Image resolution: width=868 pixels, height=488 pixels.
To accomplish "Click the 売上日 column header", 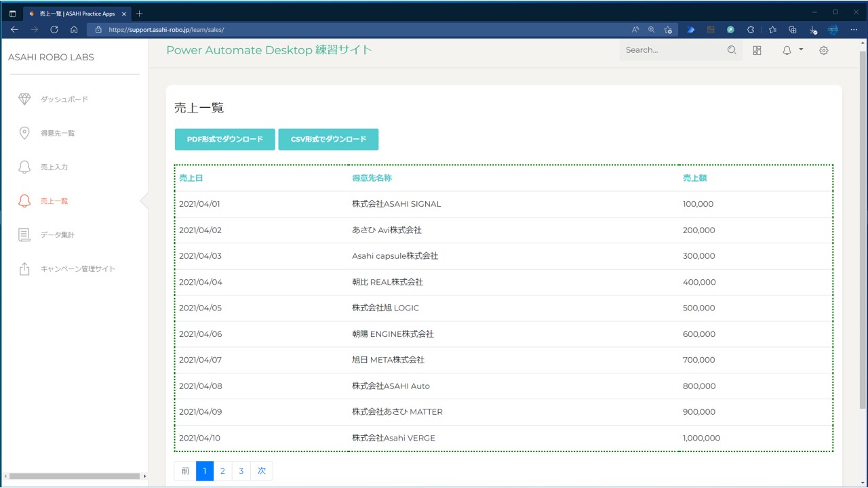I will pos(191,178).
